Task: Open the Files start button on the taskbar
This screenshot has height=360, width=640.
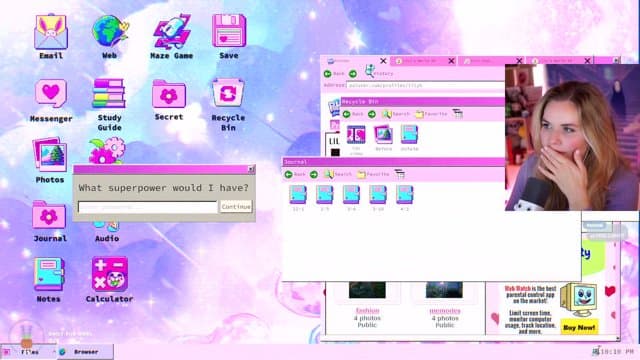Action: [x=27, y=351]
